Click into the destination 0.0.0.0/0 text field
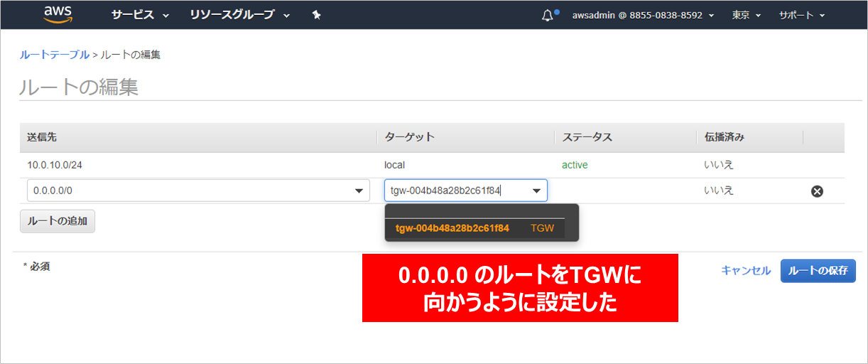This screenshot has width=868, height=364. click(185, 191)
